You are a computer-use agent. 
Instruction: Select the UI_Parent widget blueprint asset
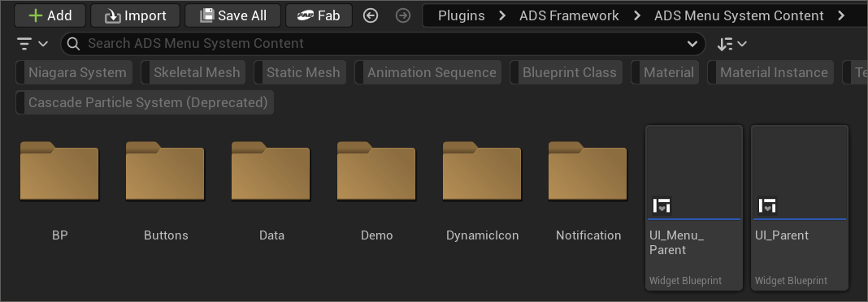tap(800, 207)
